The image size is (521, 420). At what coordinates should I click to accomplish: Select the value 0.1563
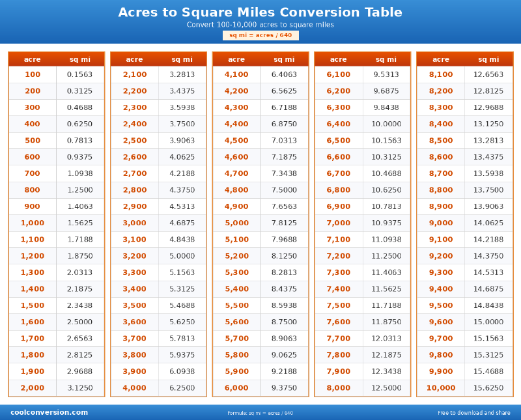point(79,74)
